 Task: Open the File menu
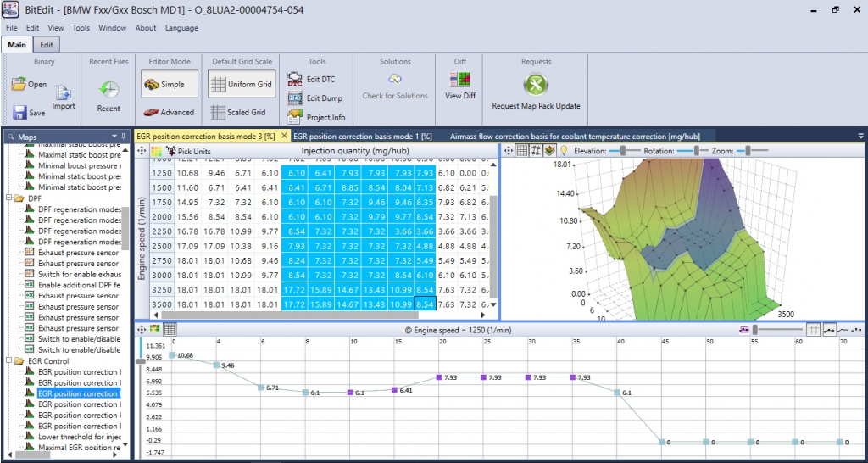[12, 28]
